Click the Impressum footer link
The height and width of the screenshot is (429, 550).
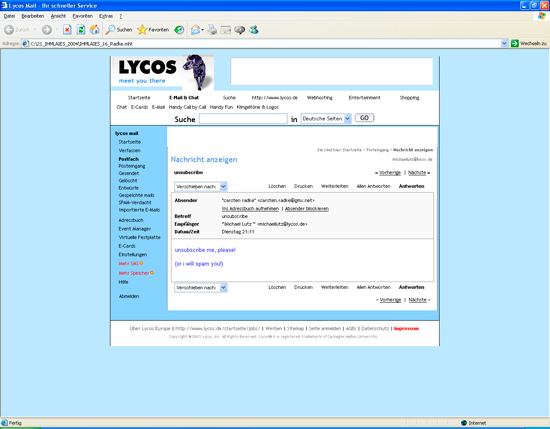(406, 329)
